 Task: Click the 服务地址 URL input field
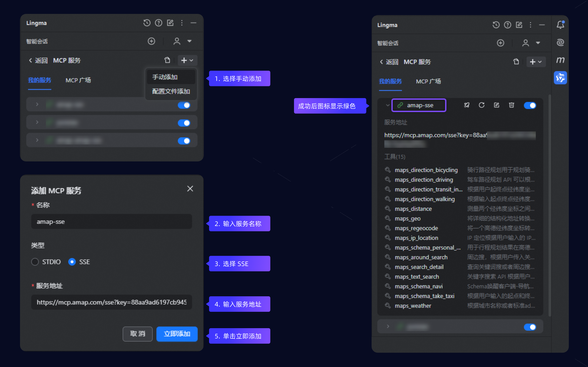111,302
